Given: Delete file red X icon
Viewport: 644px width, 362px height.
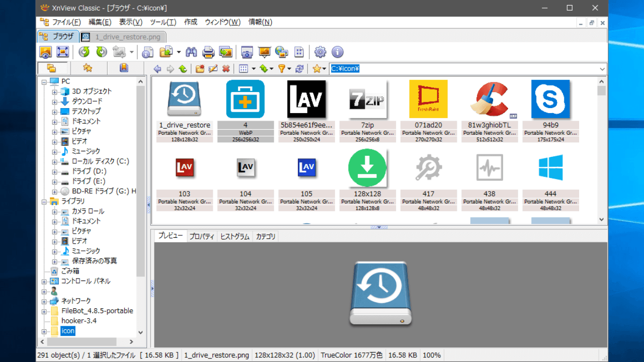Looking at the screenshot, I should [x=226, y=69].
